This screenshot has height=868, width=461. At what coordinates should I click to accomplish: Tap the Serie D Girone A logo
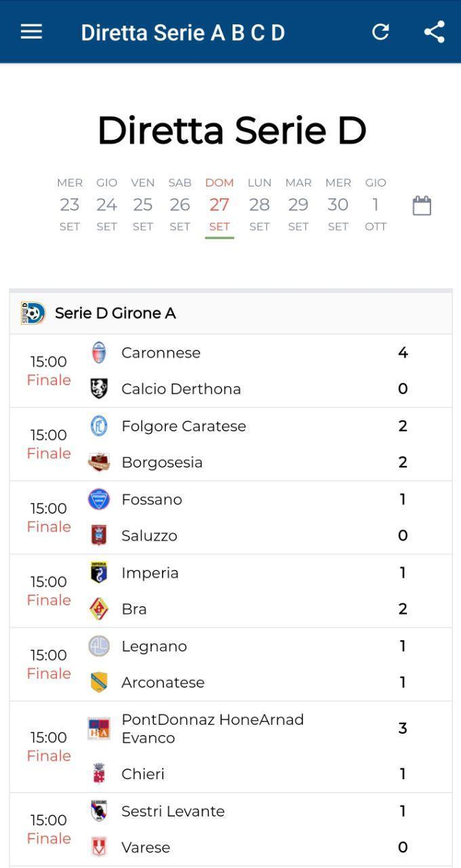pyautogui.click(x=33, y=313)
